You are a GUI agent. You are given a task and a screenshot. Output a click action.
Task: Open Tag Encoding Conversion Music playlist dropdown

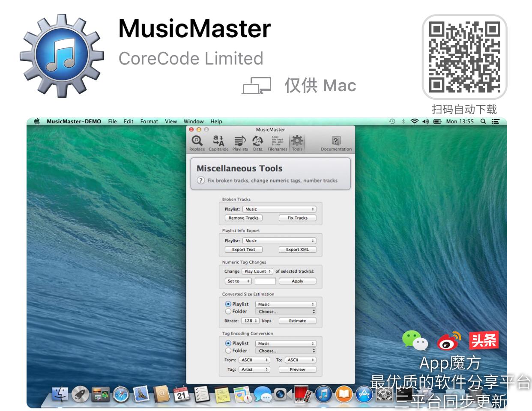tap(285, 343)
